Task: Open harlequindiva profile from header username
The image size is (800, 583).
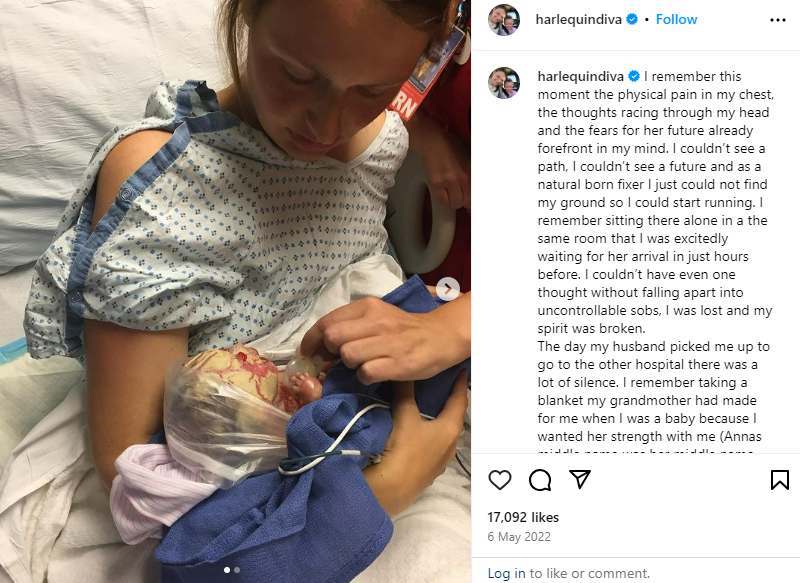Action: 578,19
